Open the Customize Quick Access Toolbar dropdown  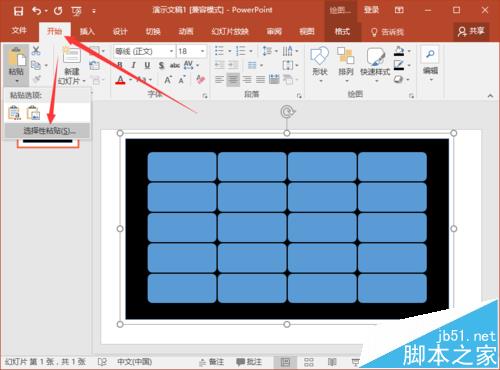pos(94,12)
